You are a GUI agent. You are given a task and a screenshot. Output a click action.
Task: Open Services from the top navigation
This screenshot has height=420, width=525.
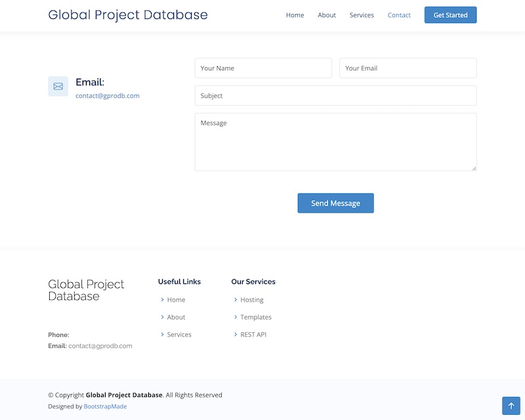tap(362, 15)
